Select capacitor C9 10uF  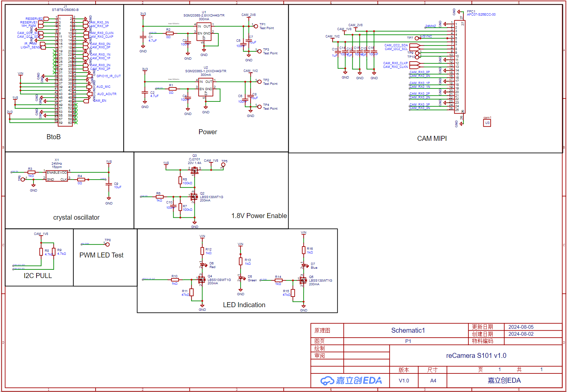click(108, 184)
